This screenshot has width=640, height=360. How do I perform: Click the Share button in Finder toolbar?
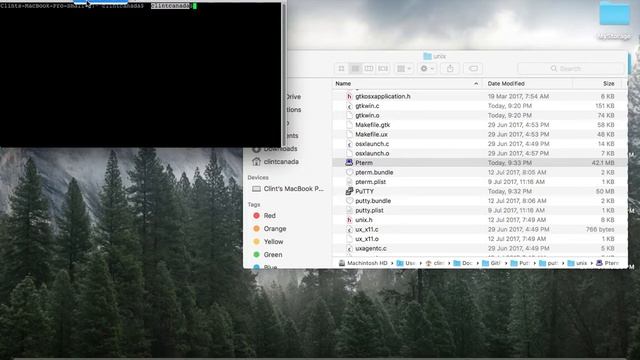click(450, 69)
